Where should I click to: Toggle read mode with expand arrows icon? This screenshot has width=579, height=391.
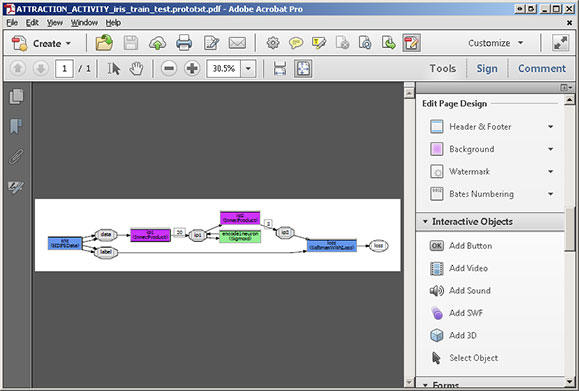tap(560, 43)
